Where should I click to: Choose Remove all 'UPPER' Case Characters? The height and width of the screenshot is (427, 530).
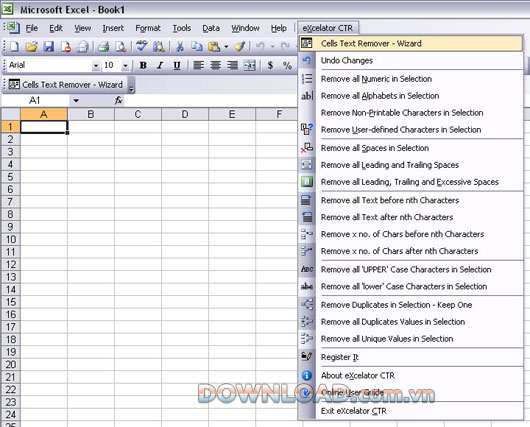click(x=411, y=269)
